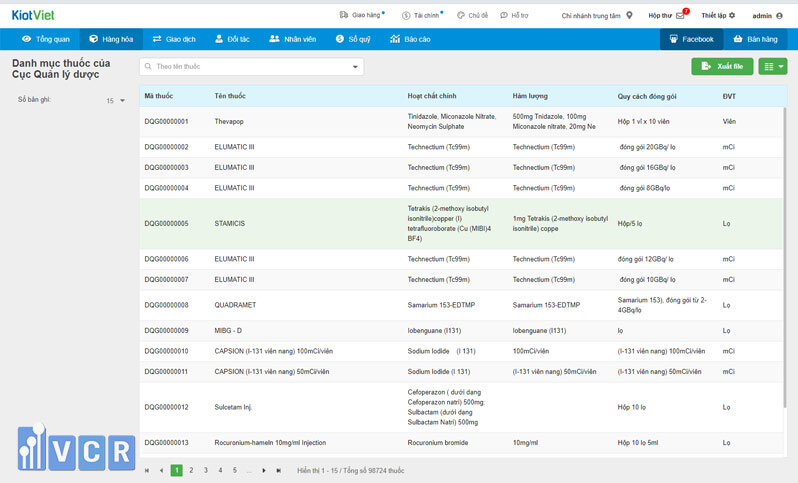This screenshot has width=798, height=483.
Task: Expand column chooser dropdown arrow
Action: point(781,66)
